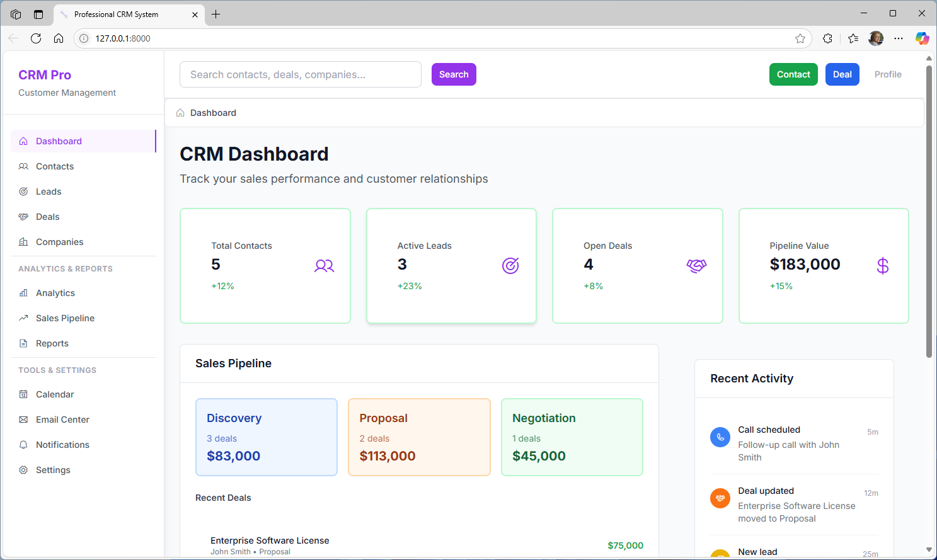Viewport: 937px width, 560px height.
Task: Click the Recent Activity heading
Action: pos(752,379)
